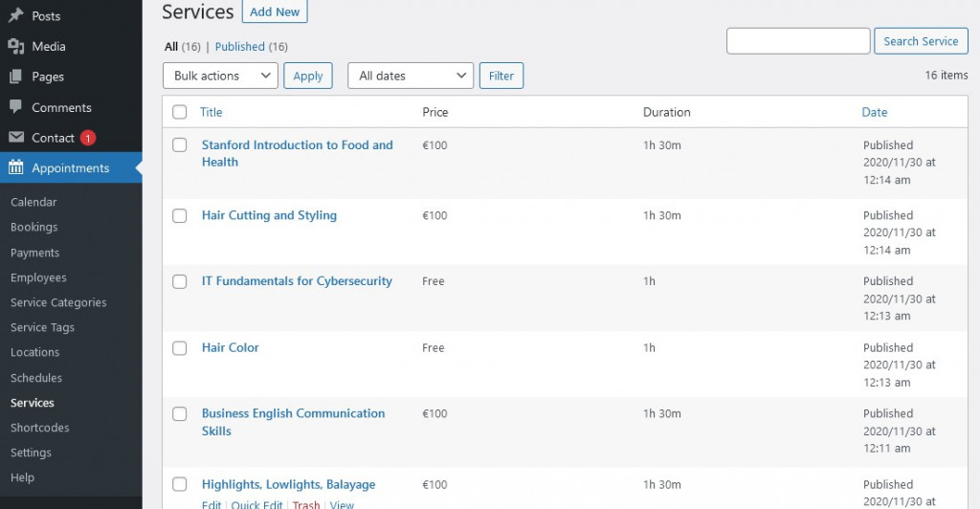Open the Bulk actions dropdown
The height and width of the screenshot is (509, 980).
220,76
